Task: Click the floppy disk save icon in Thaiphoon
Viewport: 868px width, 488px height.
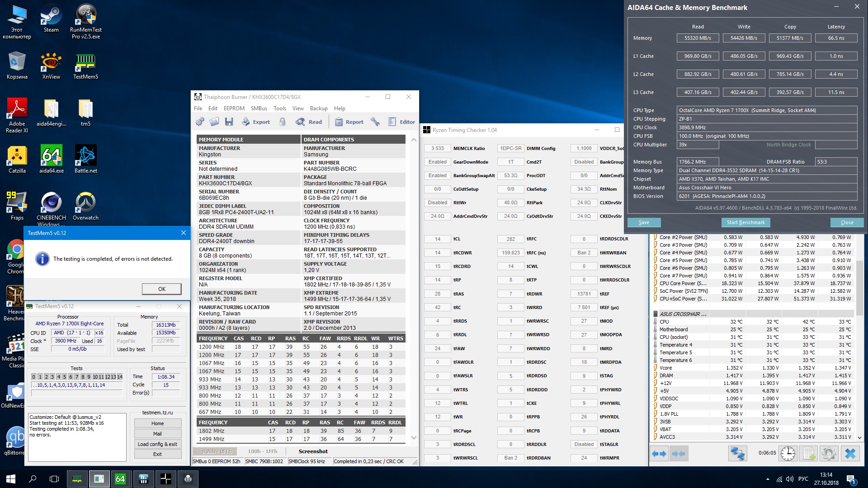Action: click(x=229, y=122)
